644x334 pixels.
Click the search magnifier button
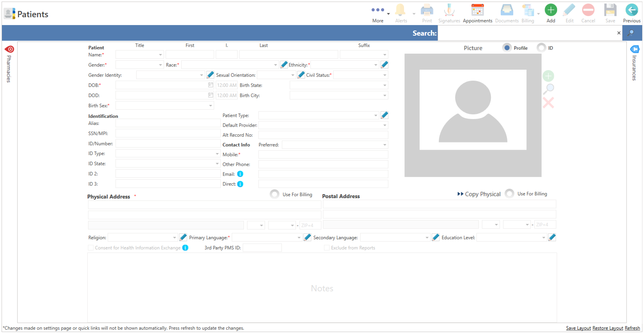[x=631, y=33]
